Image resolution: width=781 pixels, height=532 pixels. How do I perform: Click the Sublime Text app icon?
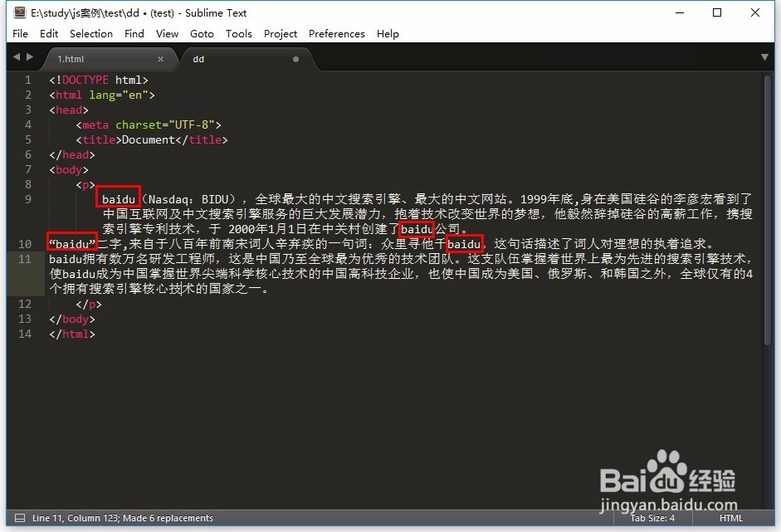[20, 12]
